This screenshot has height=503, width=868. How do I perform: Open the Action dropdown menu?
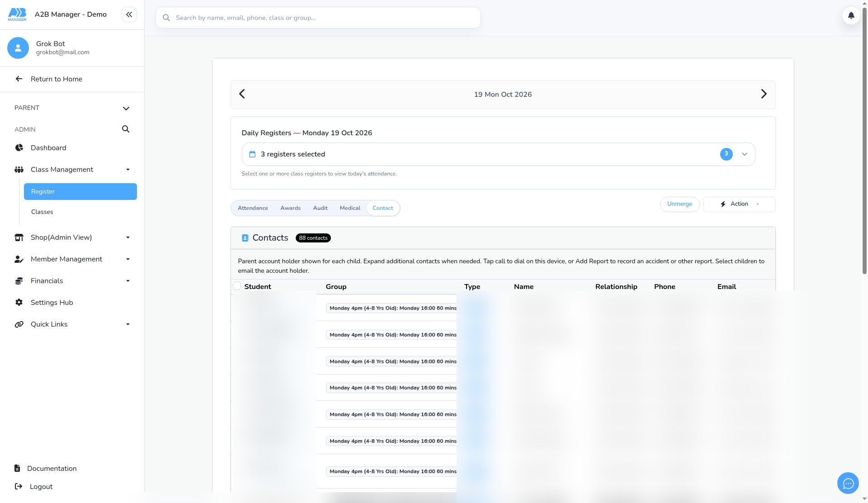tap(739, 204)
